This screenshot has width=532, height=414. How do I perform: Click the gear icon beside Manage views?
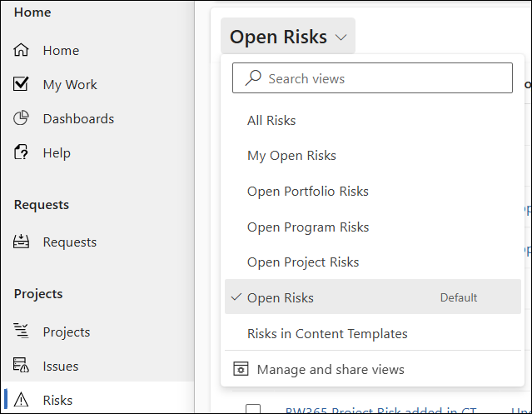241,369
